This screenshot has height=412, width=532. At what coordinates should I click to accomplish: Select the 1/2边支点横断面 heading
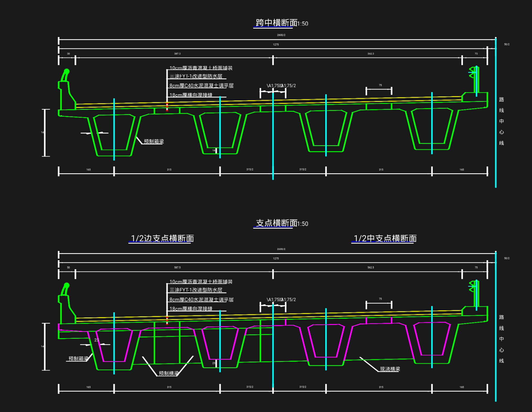point(162,238)
